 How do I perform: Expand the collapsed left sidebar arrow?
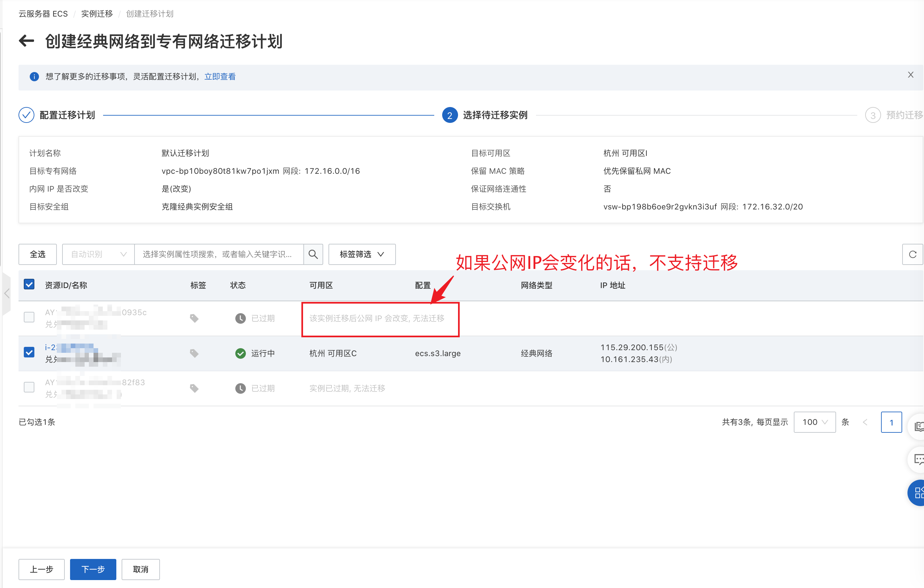7,294
